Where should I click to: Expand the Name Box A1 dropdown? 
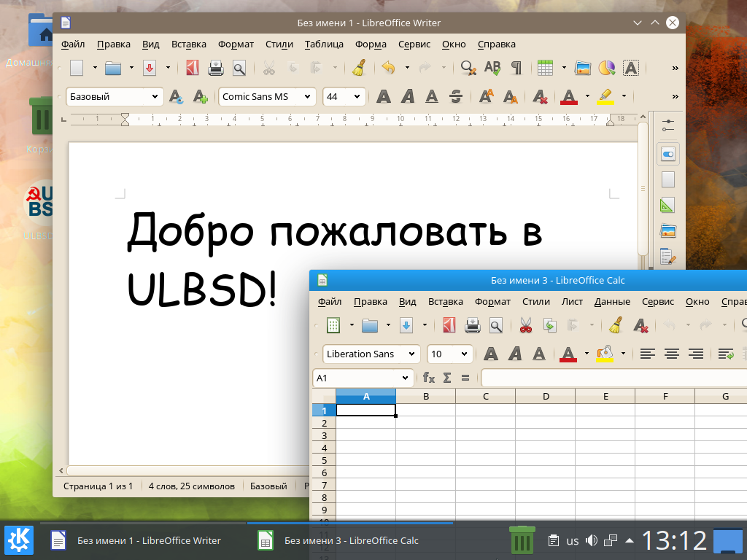406,378
